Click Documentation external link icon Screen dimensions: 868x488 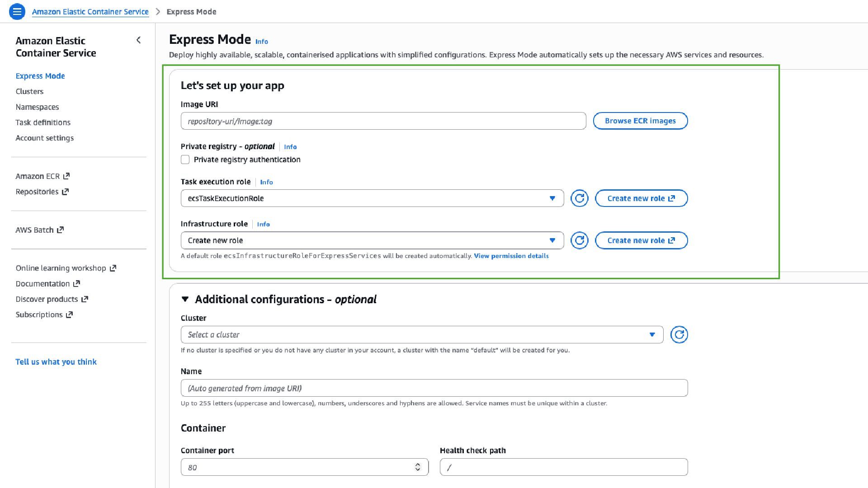76,284
